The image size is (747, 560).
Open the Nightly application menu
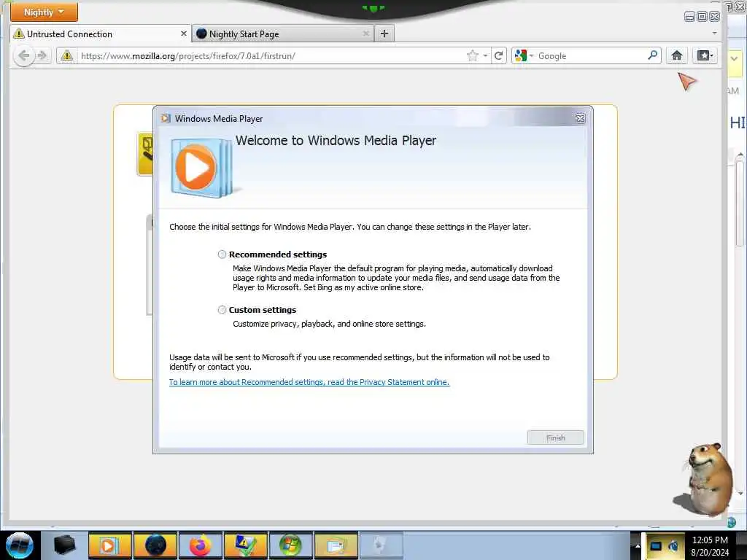click(44, 12)
